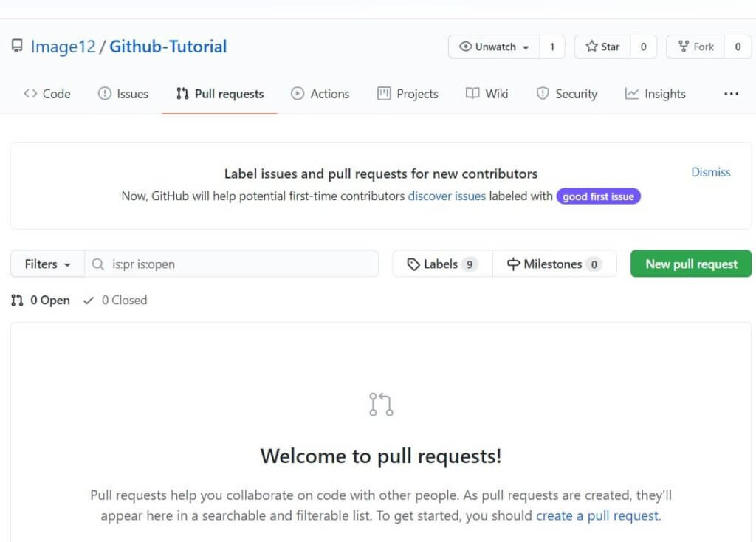Click the stargazers count next to Star
The width and height of the screenshot is (756, 542).
tap(643, 47)
